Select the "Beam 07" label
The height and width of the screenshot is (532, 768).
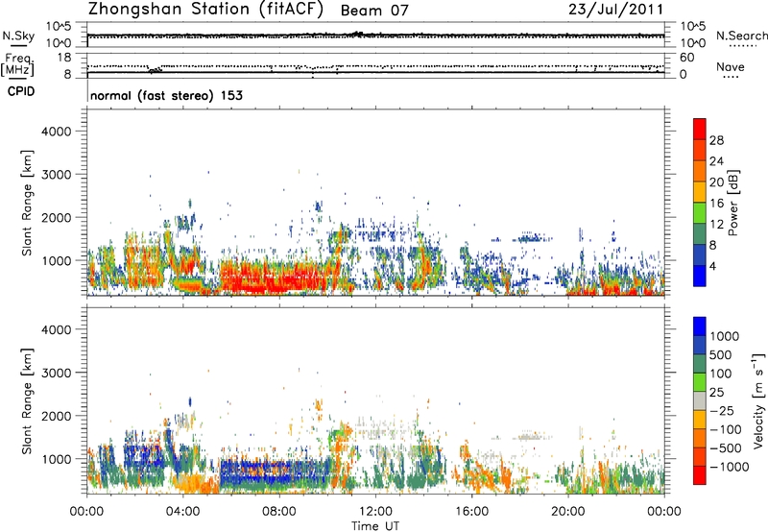[374, 11]
